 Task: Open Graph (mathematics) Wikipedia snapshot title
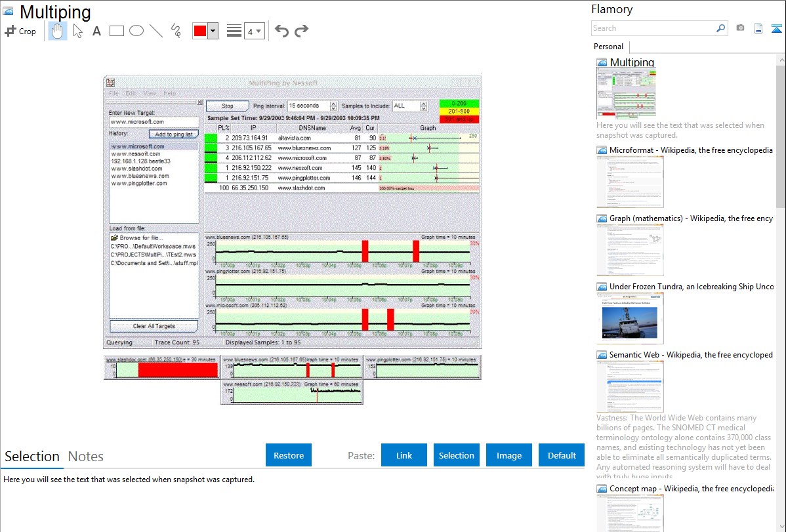click(x=691, y=218)
